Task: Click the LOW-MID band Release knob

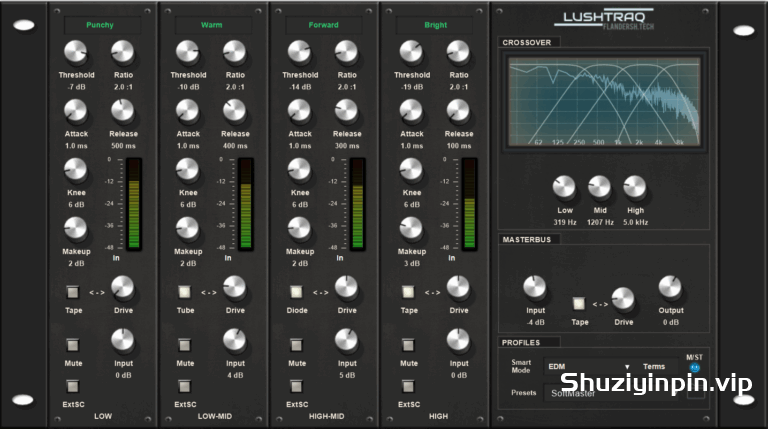Action: pyautogui.click(x=234, y=111)
